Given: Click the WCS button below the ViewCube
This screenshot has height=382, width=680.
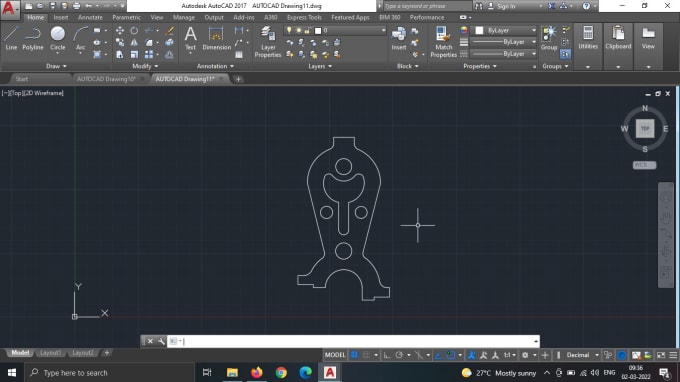Looking at the screenshot, I should click(x=644, y=165).
